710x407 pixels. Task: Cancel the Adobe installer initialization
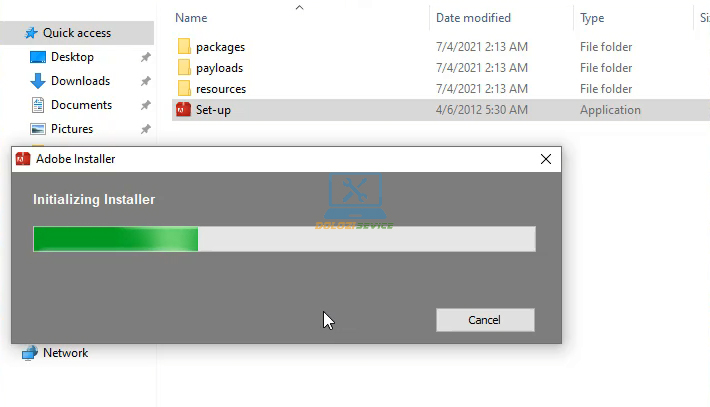485,320
